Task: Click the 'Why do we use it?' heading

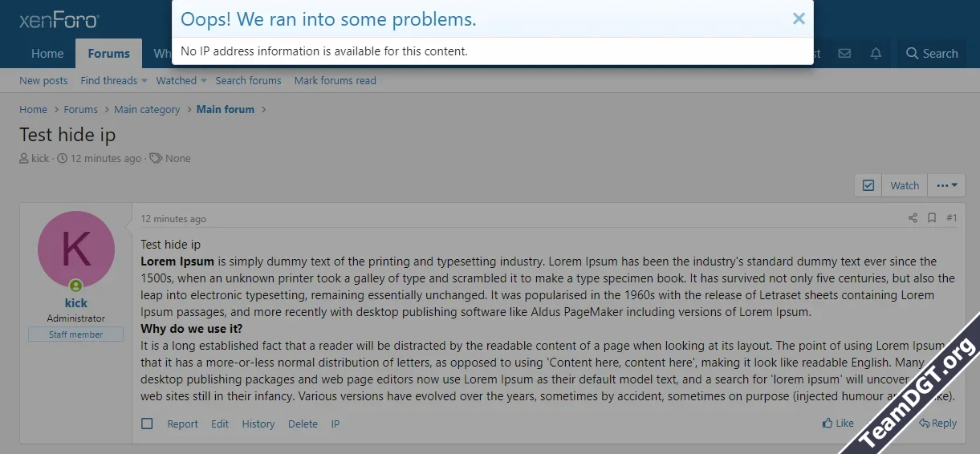Action: tap(192, 328)
